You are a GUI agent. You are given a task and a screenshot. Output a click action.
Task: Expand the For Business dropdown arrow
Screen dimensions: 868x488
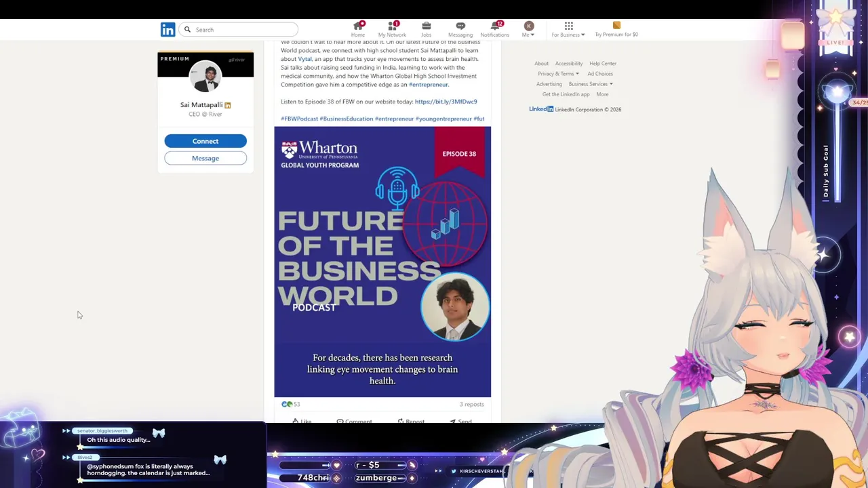[583, 35]
